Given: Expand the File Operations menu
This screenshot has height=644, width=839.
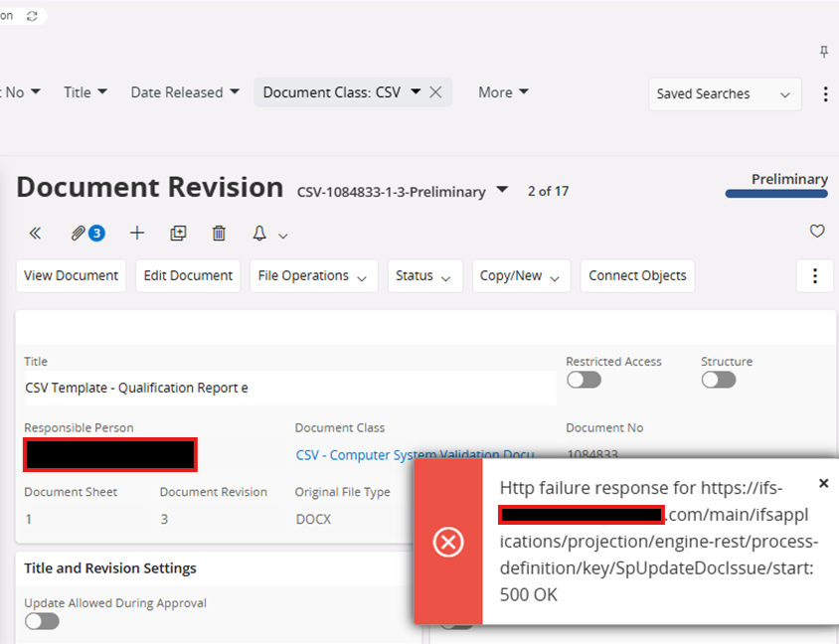Looking at the screenshot, I should pyautogui.click(x=314, y=276).
